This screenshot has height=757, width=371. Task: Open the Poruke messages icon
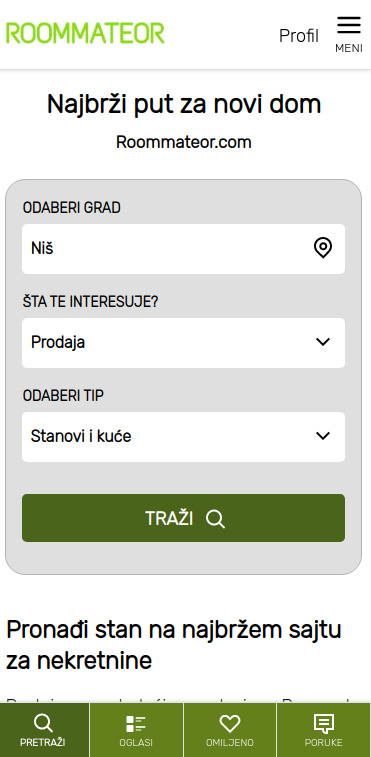tap(323, 724)
